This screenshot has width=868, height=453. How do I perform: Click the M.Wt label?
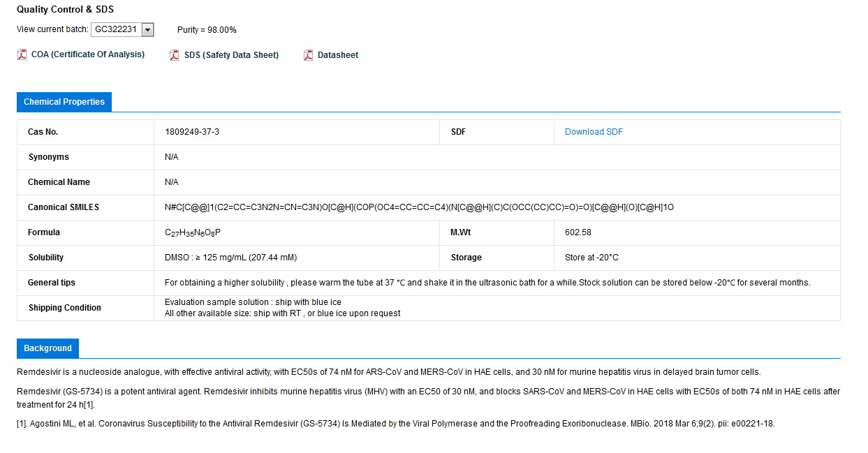pyautogui.click(x=460, y=232)
